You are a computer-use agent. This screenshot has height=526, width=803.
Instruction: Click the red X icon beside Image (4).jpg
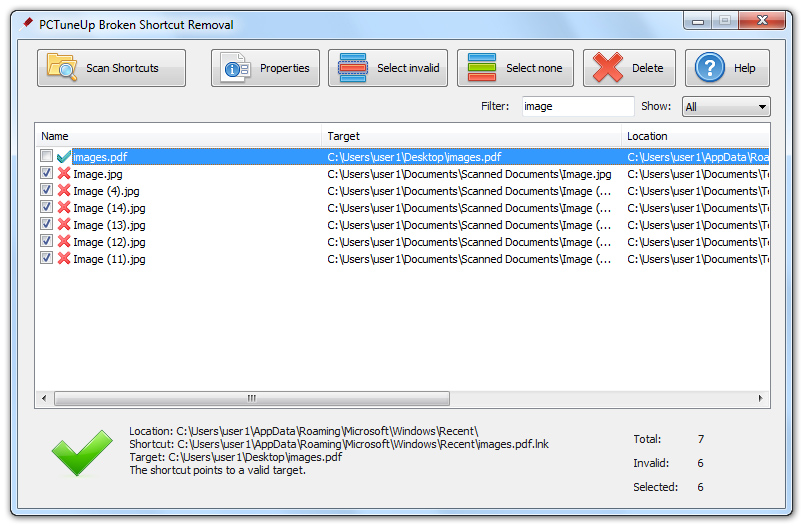pos(64,191)
